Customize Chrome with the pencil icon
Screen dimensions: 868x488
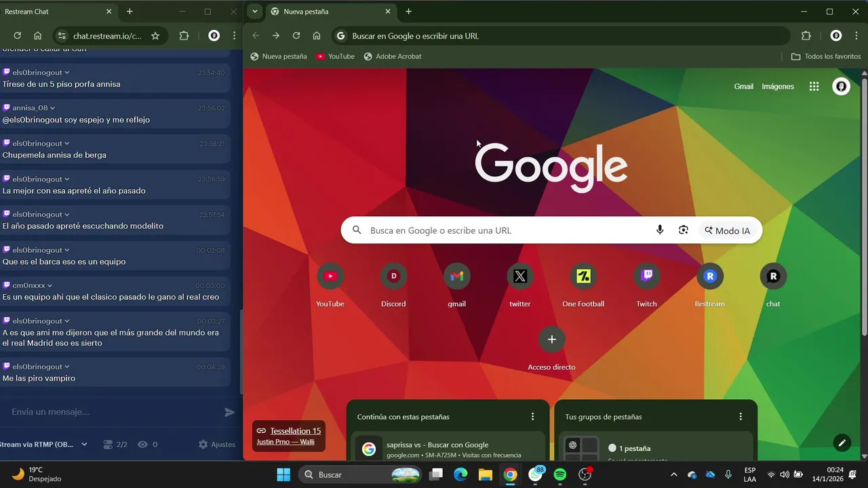tap(842, 443)
